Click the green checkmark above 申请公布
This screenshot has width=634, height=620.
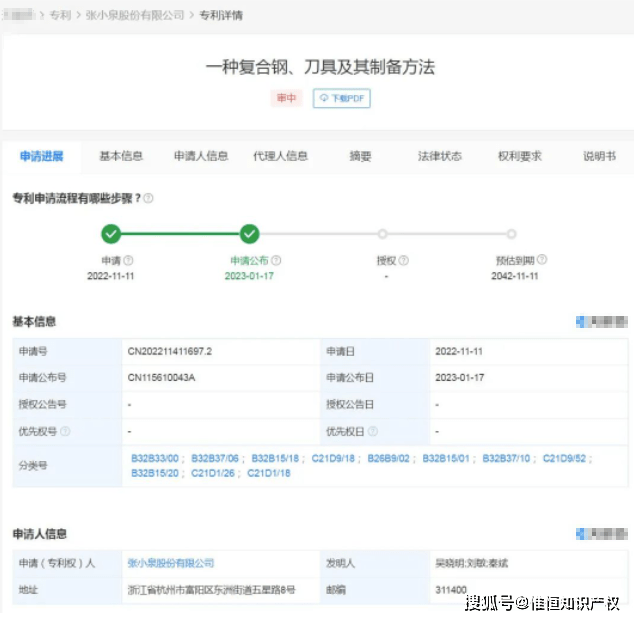point(249,234)
